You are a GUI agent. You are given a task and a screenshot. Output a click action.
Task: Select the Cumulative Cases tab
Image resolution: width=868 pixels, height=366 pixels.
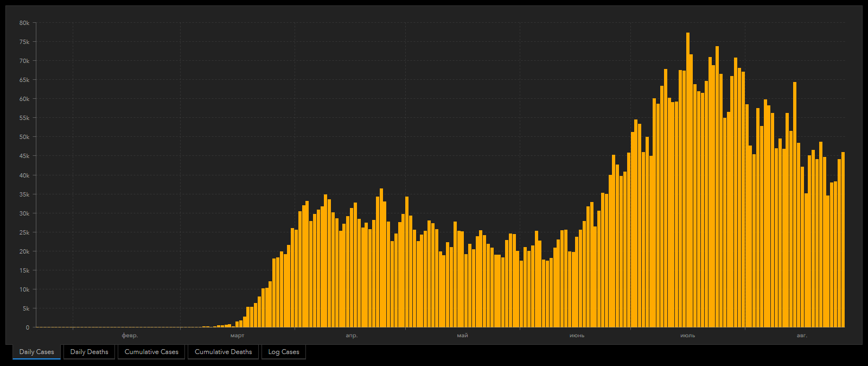click(x=151, y=352)
